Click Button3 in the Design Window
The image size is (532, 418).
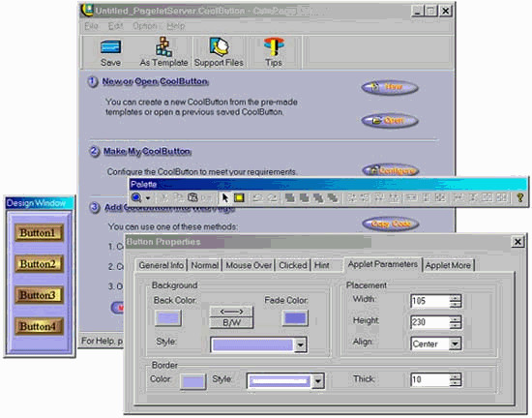(39, 295)
